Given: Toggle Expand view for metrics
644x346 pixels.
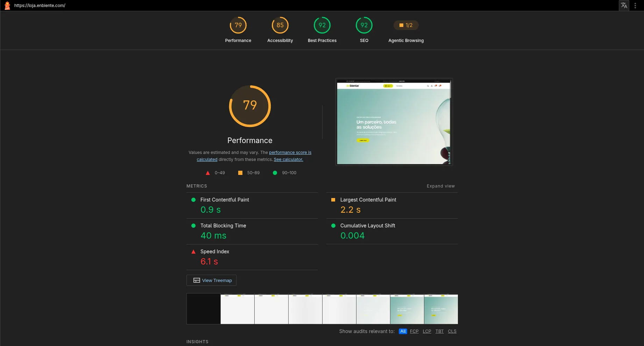Looking at the screenshot, I should [x=441, y=186].
